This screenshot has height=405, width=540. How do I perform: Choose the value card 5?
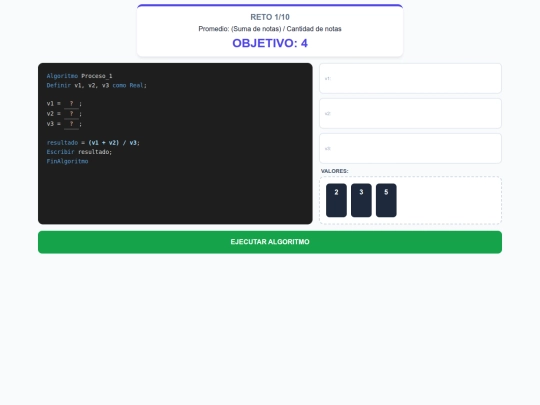pyautogui.click(x=386, y=200)
